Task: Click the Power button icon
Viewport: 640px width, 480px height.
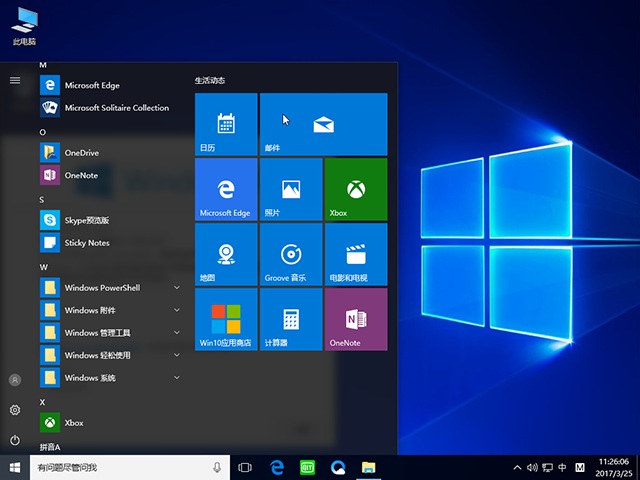Action: tap(15, 440)
